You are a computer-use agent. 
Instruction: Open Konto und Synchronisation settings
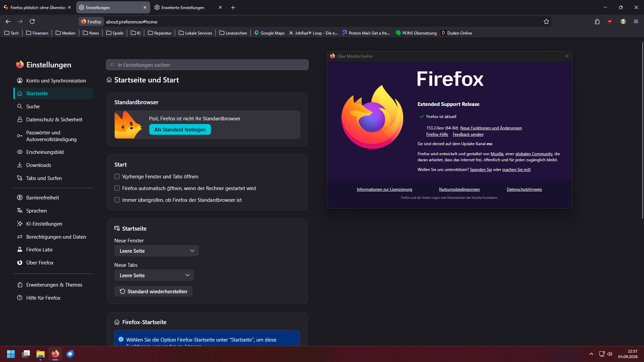tap(53, 81)
